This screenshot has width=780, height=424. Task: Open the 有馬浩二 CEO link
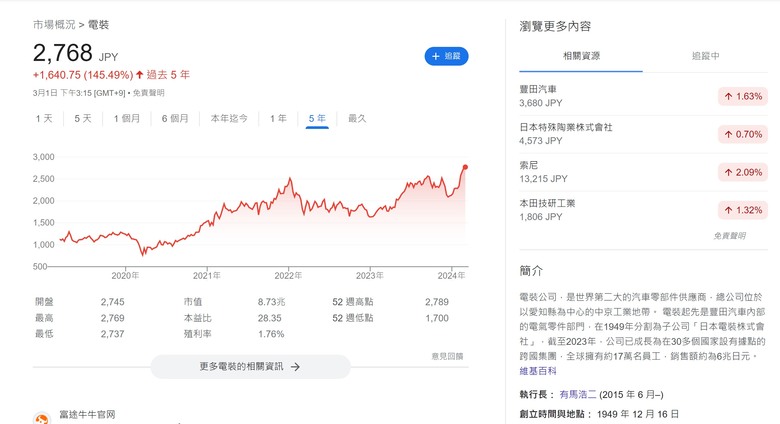(578, 395)
